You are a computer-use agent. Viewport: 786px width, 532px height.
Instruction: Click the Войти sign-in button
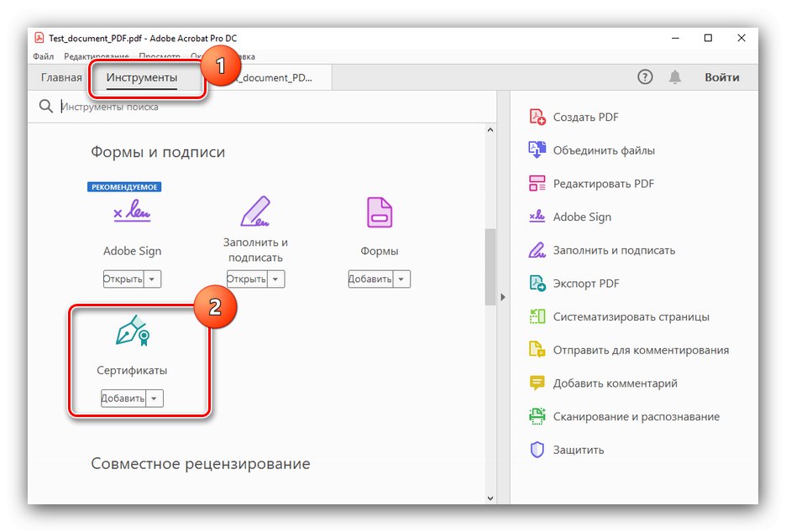722,77
